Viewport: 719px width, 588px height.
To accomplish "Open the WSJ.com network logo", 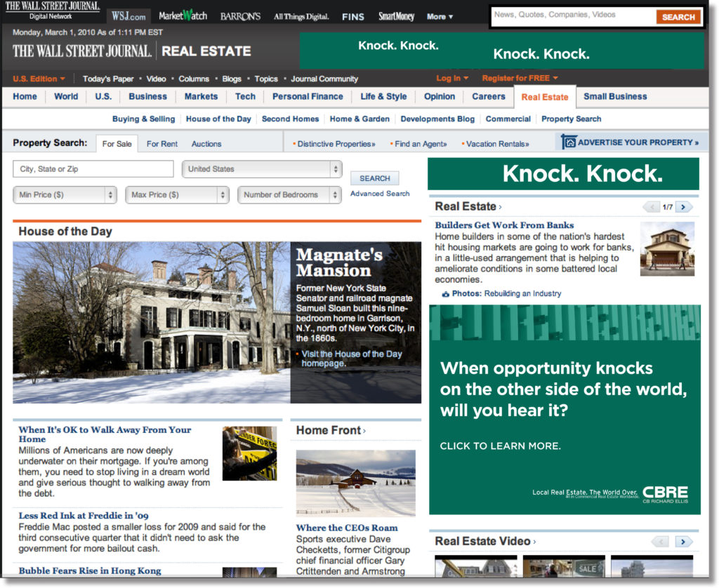I will [x=128, y=17].
